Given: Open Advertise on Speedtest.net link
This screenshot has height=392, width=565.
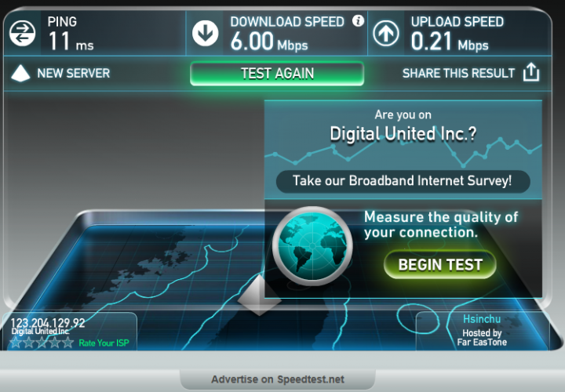Looking at the screenshot, I should pyautogui.click(x=278, y=379).
